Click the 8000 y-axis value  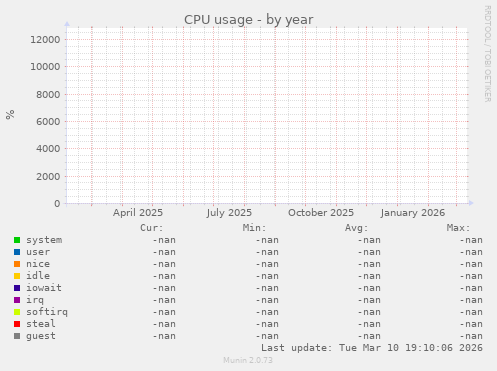(x=48, y=95)
